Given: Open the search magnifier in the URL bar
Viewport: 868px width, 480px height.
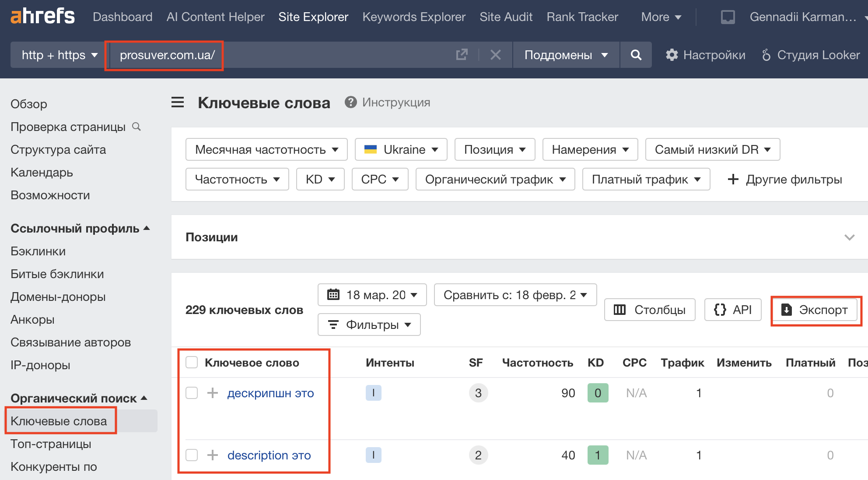Looking at the screenshot, I should point(636,55).
